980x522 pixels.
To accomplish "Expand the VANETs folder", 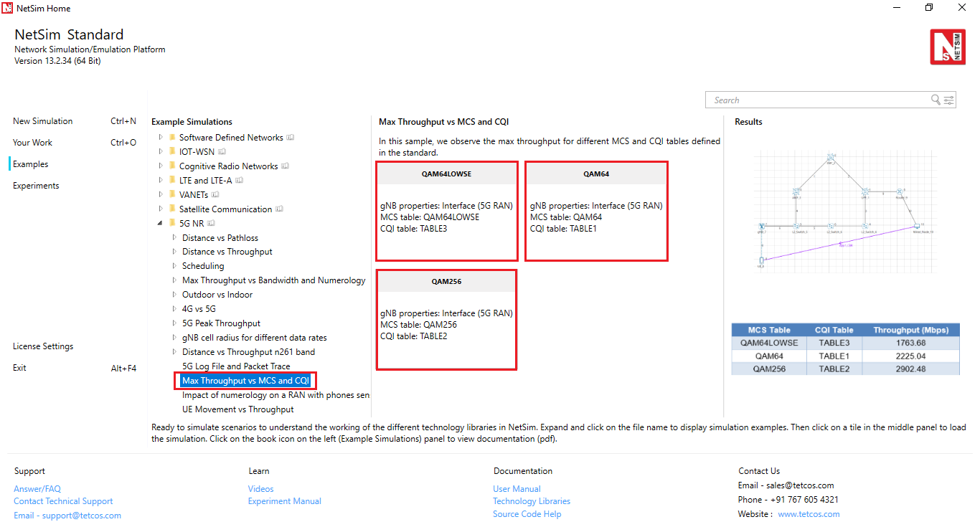I will (161, 195).
